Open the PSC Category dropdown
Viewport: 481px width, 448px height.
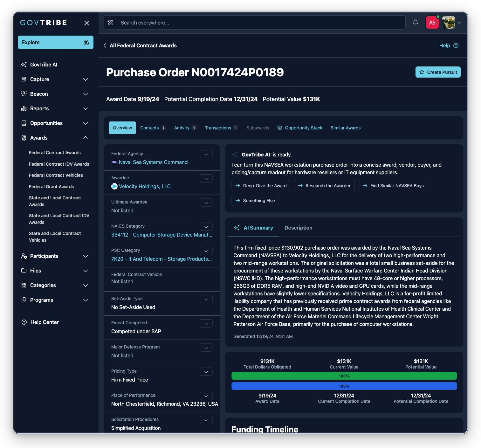tap(206, 251)
